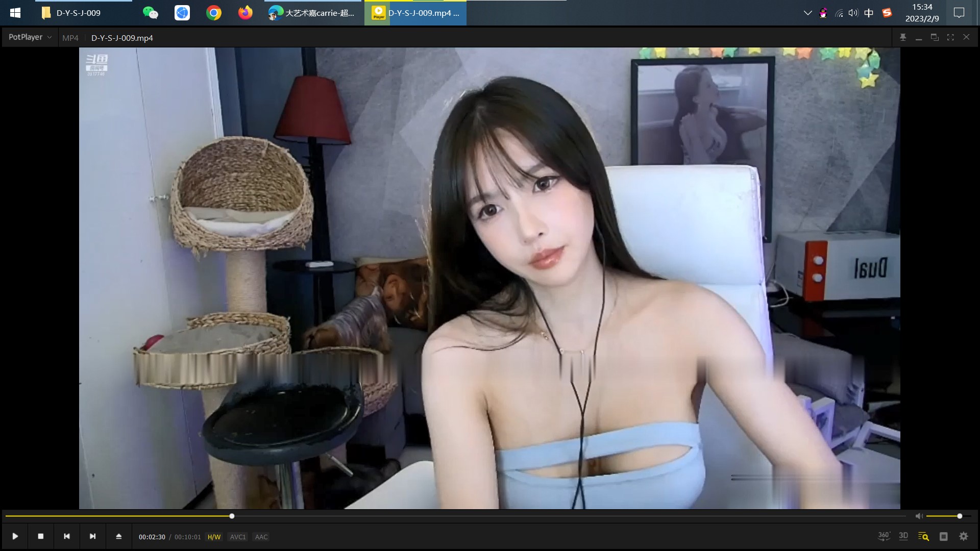The image size is (980, 551).
Task: Open the PotPlayer main menu dropdown
Action: pos(30,37)
